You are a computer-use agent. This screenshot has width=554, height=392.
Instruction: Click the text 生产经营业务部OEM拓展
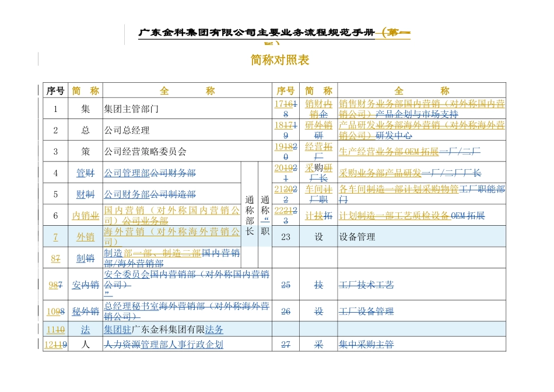coord(388,152)
